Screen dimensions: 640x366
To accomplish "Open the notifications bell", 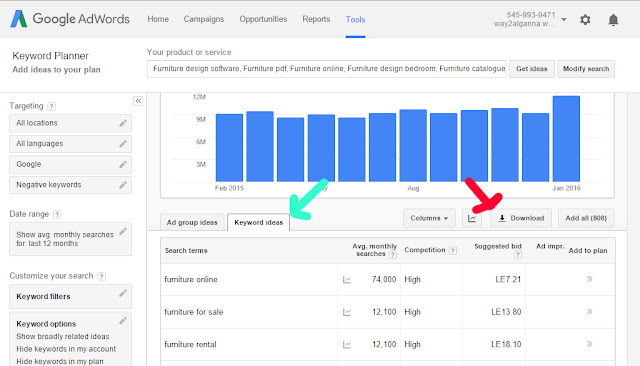I will 613,20.
